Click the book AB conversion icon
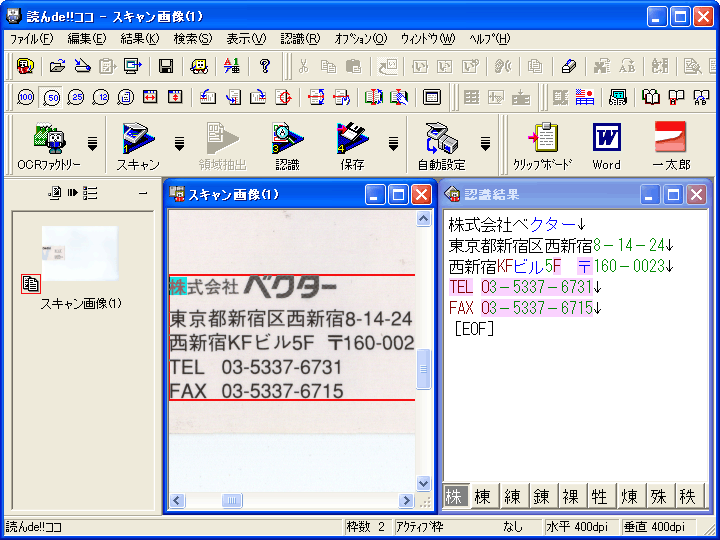Screen dimensions: 720x540 click(x=701, y=97)
